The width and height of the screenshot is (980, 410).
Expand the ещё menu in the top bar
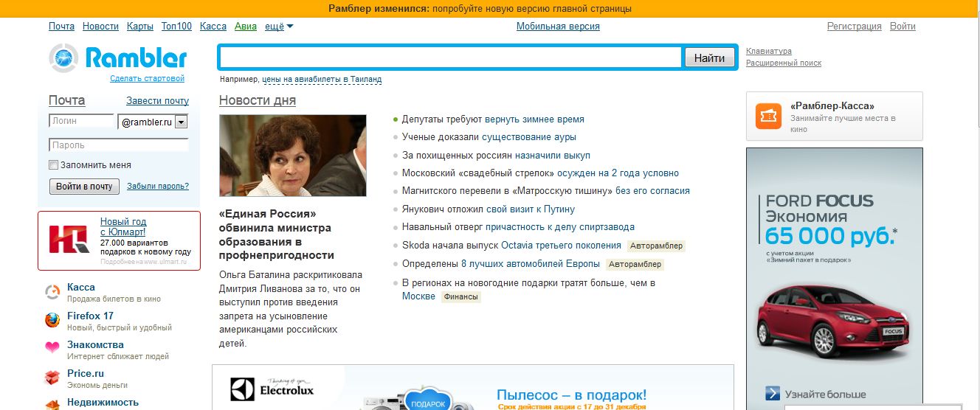(279, 27)
